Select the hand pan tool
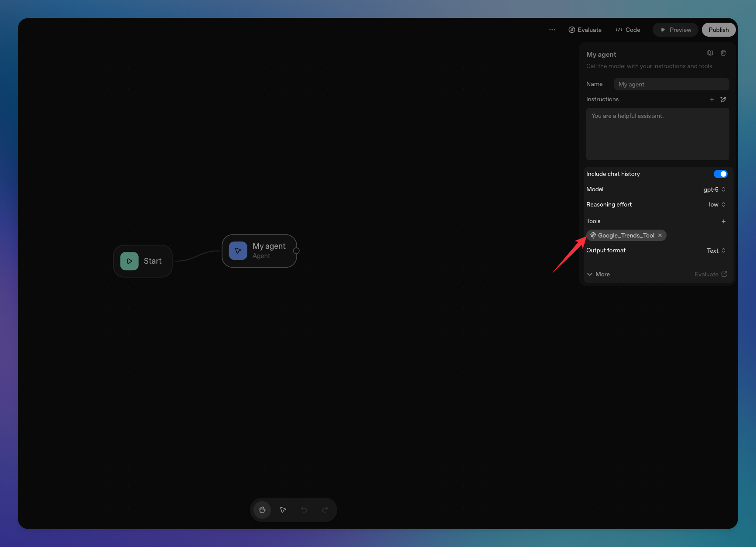Viewport: 756px width, 547px height. click(262, 509)
